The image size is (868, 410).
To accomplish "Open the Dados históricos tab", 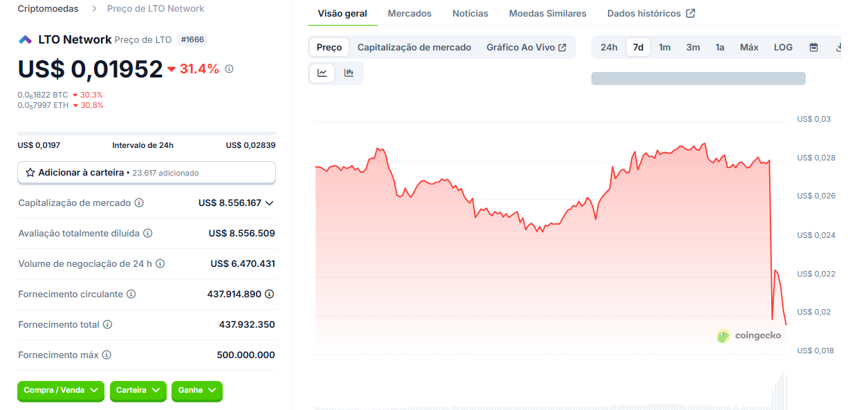I will pyautogui.click(x=651, y=13).
